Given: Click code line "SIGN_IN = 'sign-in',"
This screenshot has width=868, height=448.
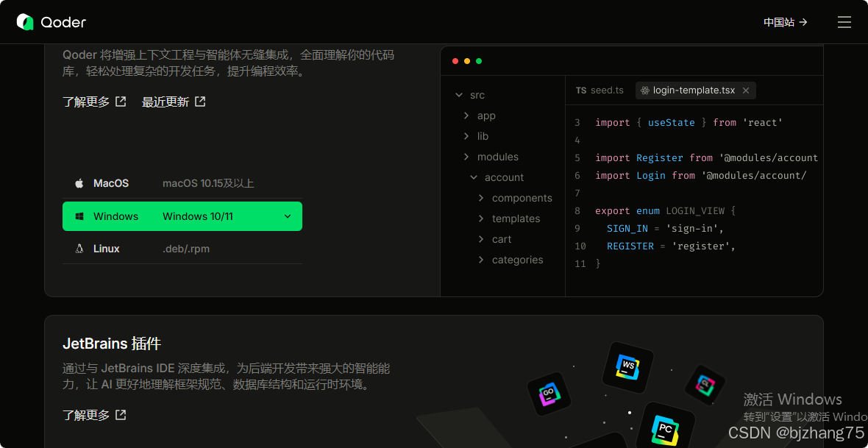Looking at the screenshot, I should click(x=665, y=228).
